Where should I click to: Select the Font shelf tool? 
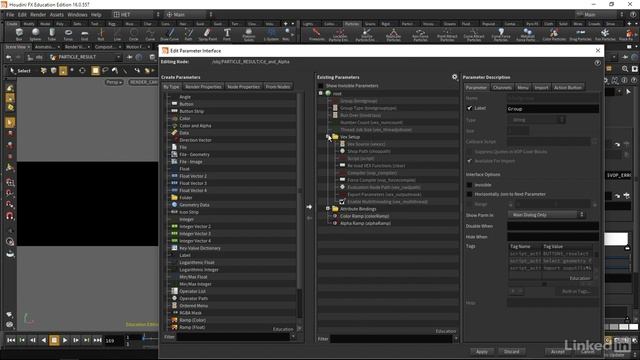(227, 35)
